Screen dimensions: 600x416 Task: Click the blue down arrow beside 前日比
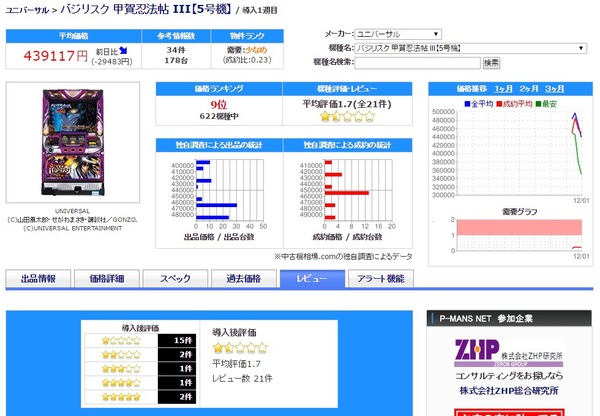point(123,51)
